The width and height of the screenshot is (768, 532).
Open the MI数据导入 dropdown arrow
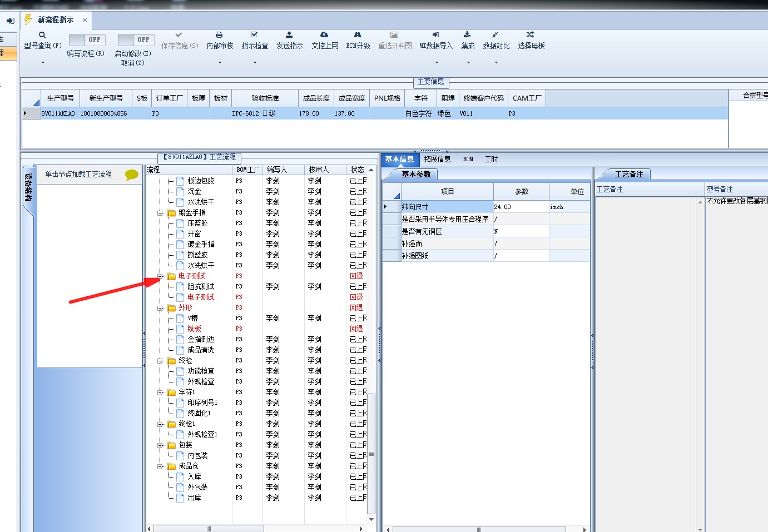[x=436, y=63]
